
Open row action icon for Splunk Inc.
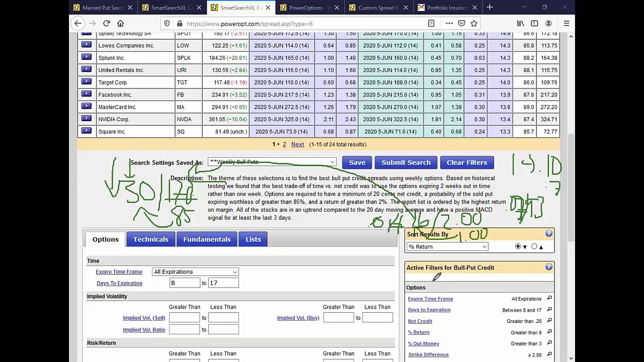[x=86, y=57]
